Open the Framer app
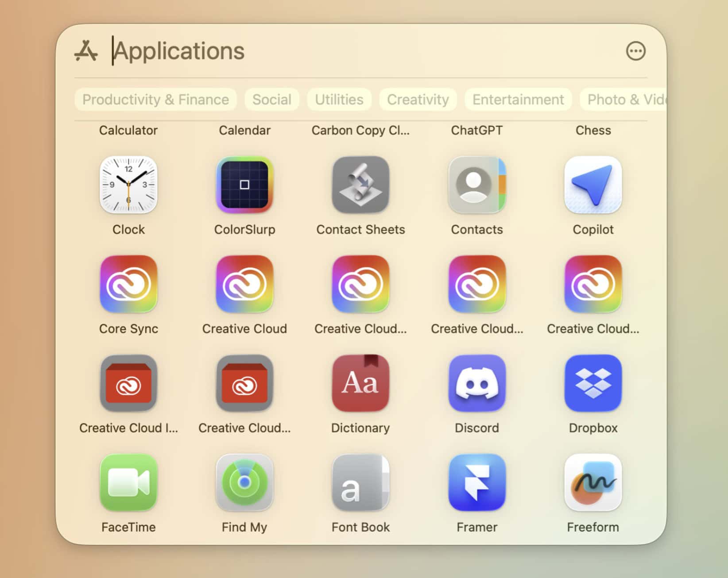The height and width of the screenshot is (578, 728). [x=477, y=482]
